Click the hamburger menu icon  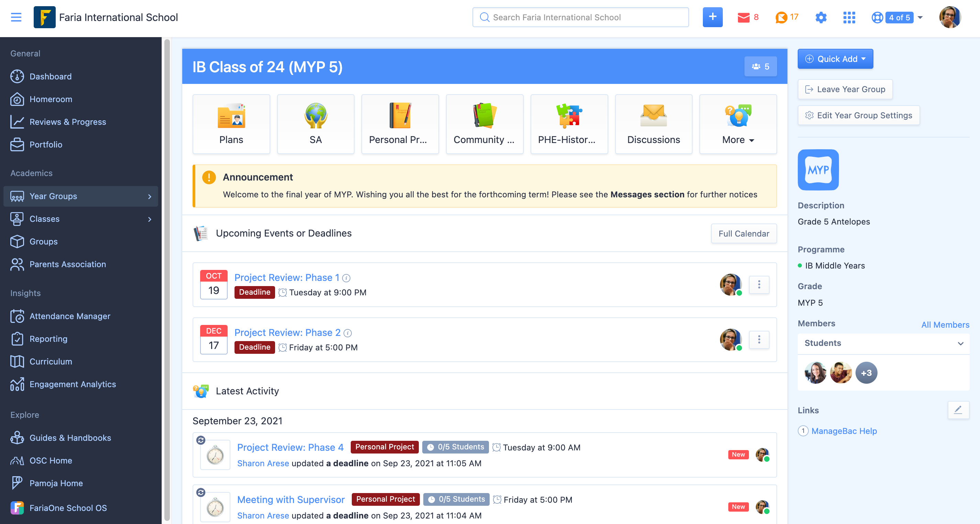point(16,18)
